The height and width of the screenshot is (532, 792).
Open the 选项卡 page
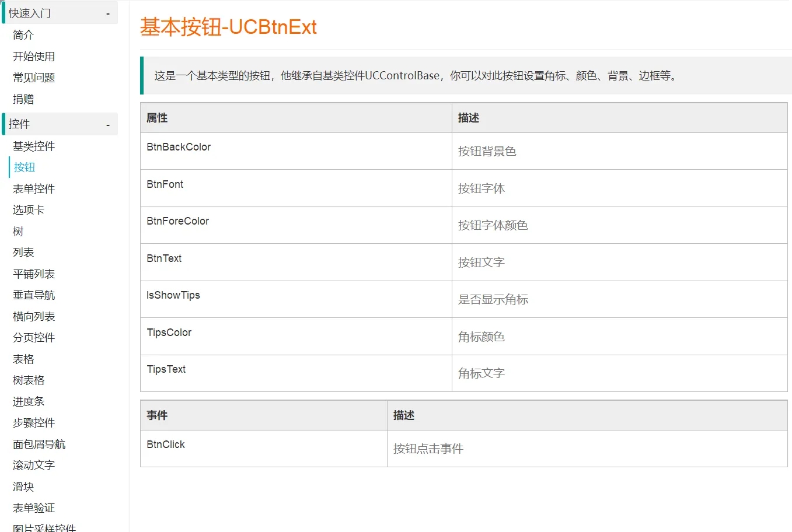tap(29, 210)
